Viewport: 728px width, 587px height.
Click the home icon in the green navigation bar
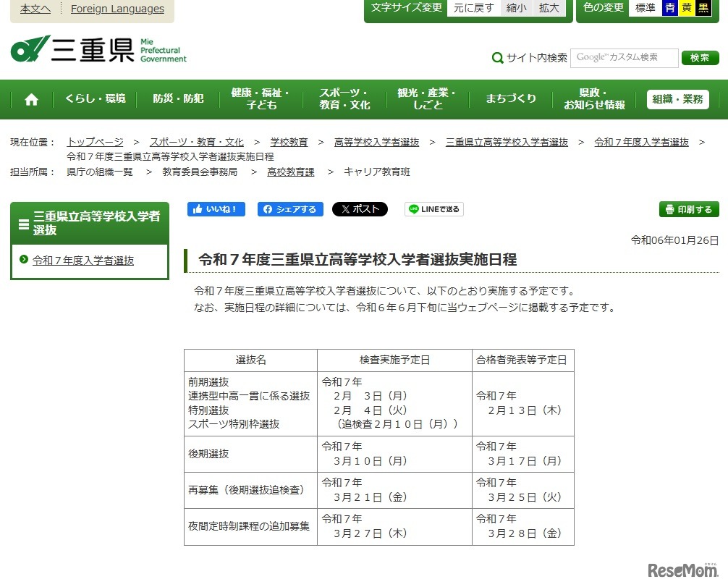(30, 99)
